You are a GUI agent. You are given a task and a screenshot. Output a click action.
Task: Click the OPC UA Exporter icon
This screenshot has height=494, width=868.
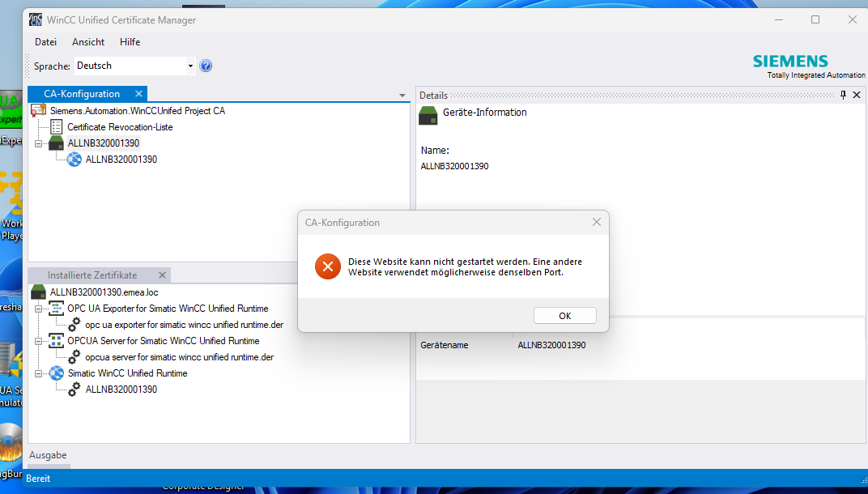[x=56, y=308]
